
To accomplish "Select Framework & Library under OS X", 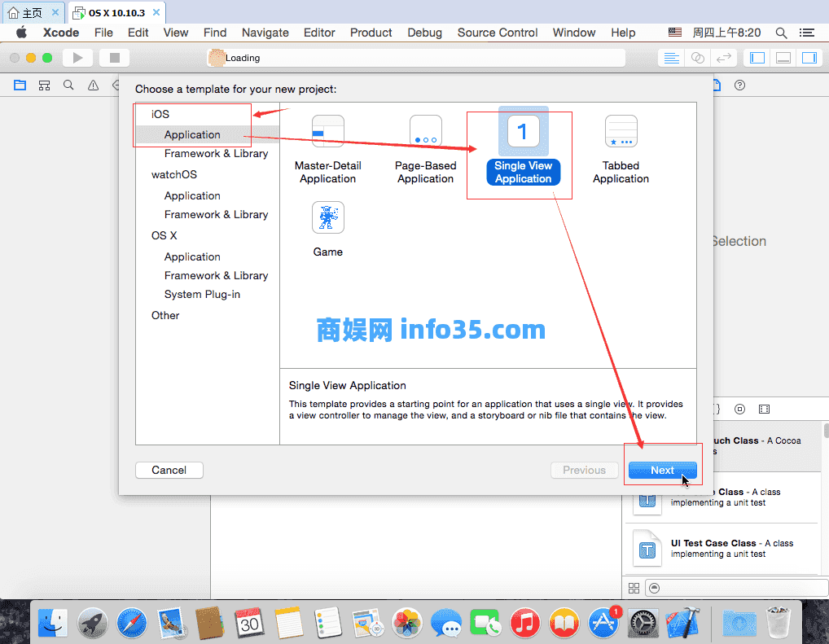I will click(217, 275).
